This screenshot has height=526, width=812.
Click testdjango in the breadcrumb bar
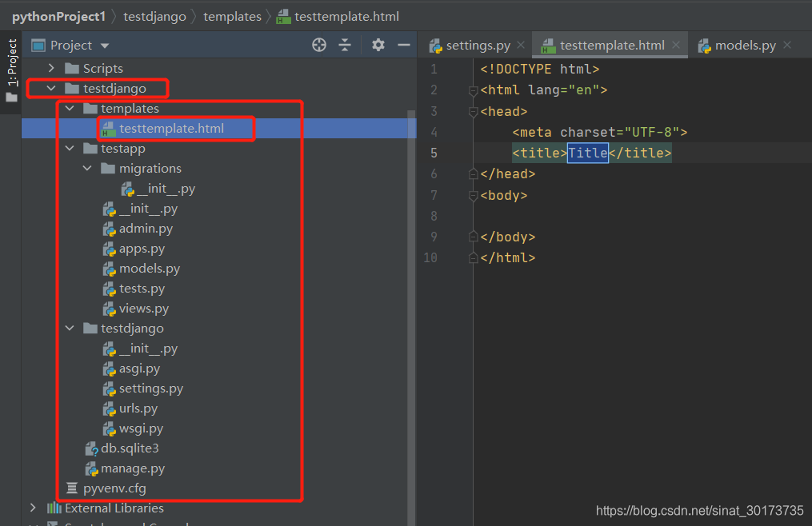154,16
